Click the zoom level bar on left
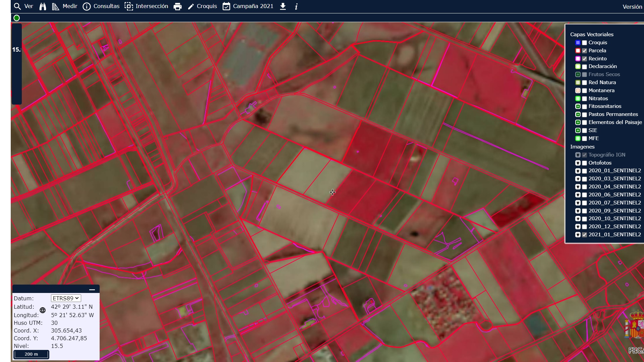 click(17, 64)
